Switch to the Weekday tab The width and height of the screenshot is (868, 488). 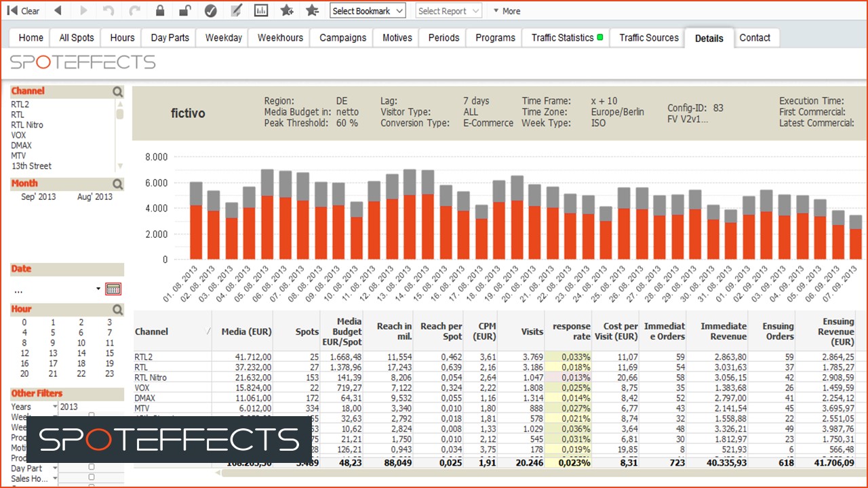tap(223, 38)
